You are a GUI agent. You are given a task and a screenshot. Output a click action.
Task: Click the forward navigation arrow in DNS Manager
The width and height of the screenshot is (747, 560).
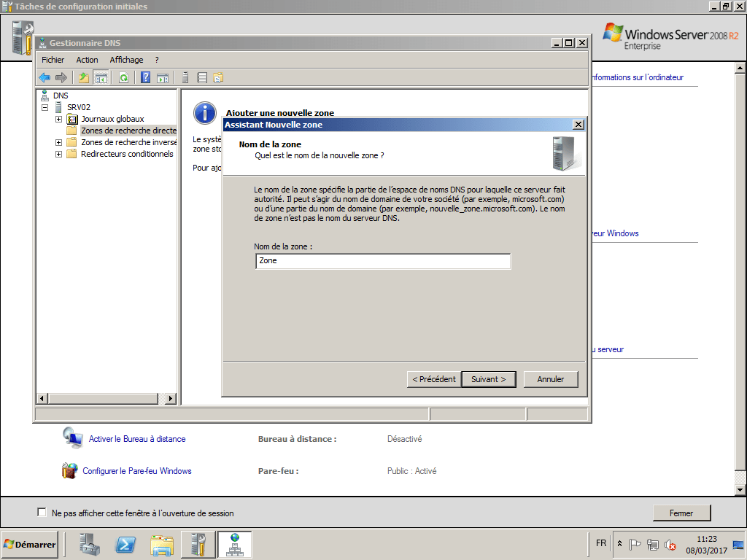(x=62, y=77)
